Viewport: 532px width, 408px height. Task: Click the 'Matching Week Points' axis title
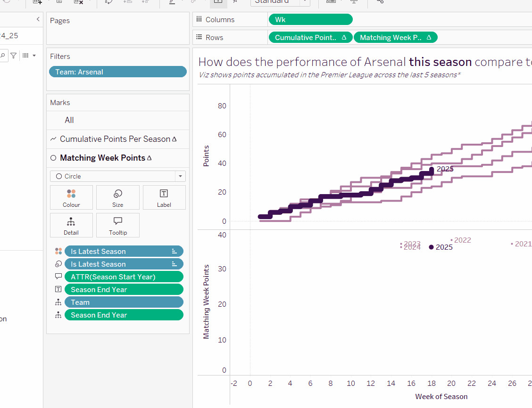click(x=206, y=302)
